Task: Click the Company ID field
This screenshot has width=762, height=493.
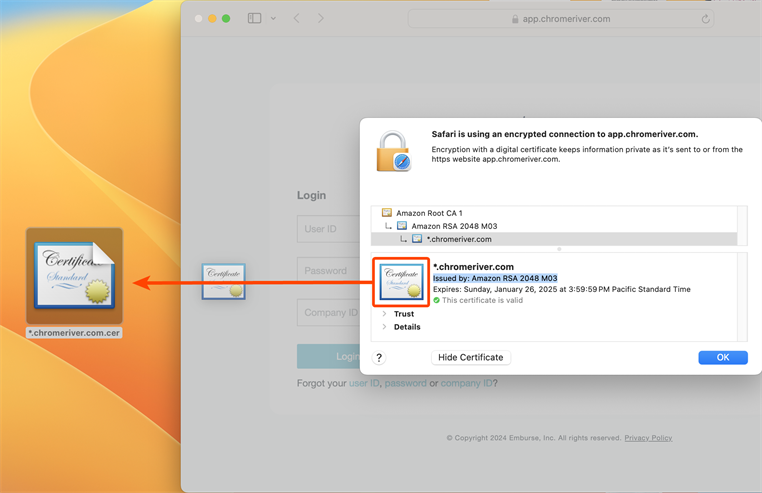Action: 329,313
